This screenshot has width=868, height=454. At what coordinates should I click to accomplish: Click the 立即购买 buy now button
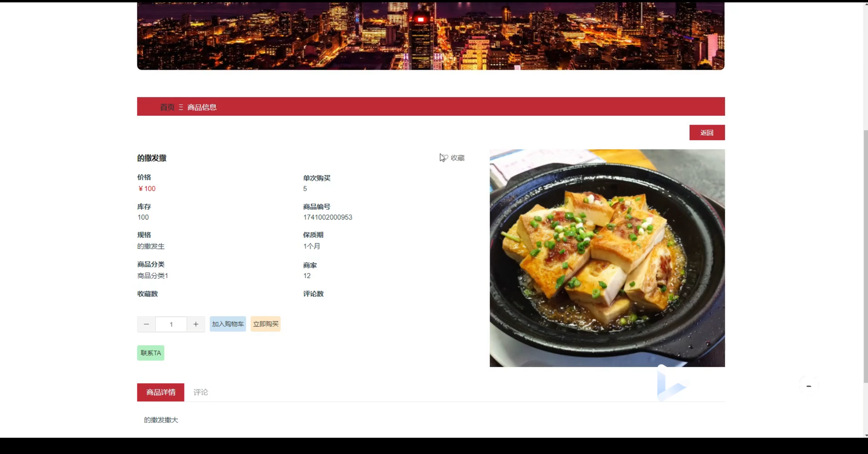click(x=265, y=324)
